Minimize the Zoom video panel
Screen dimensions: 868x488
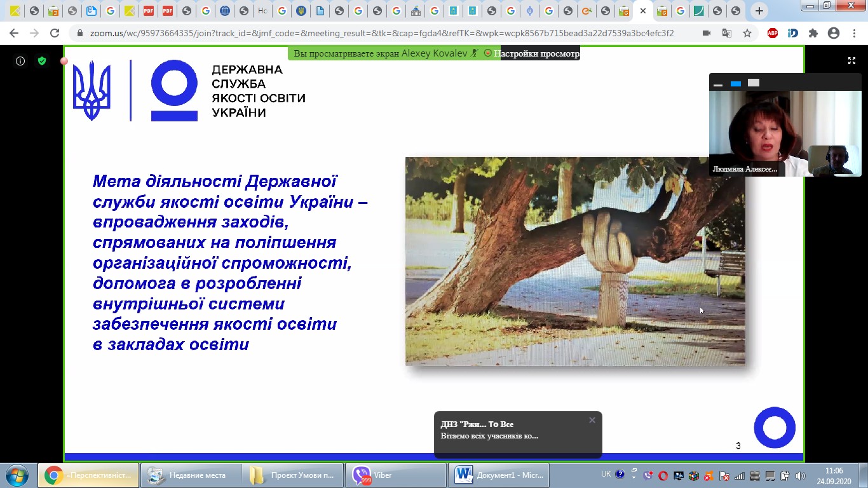pyautogui.click(x=718, y=84)
